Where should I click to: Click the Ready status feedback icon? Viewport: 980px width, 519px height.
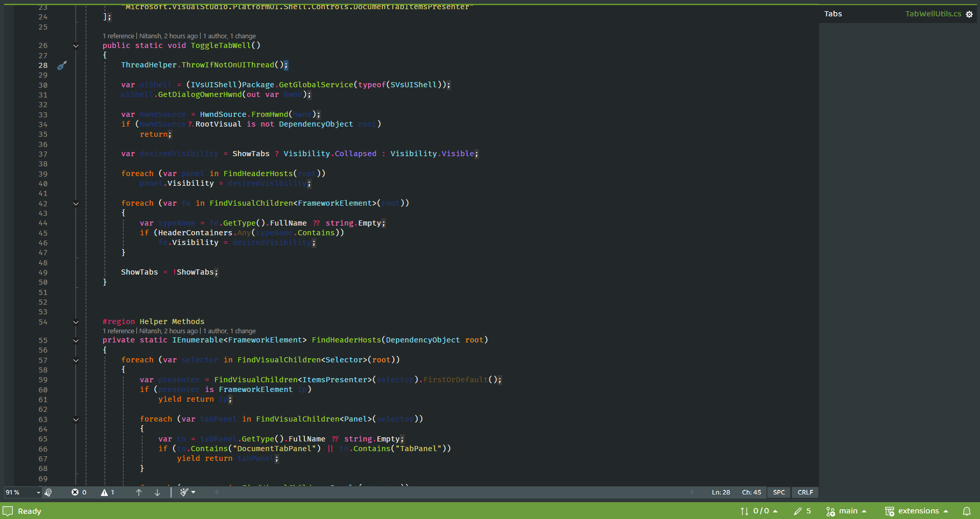[x=8, y=511]
